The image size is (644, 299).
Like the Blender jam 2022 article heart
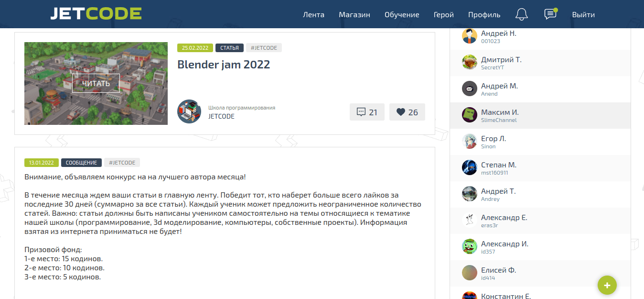coord(407,111)
